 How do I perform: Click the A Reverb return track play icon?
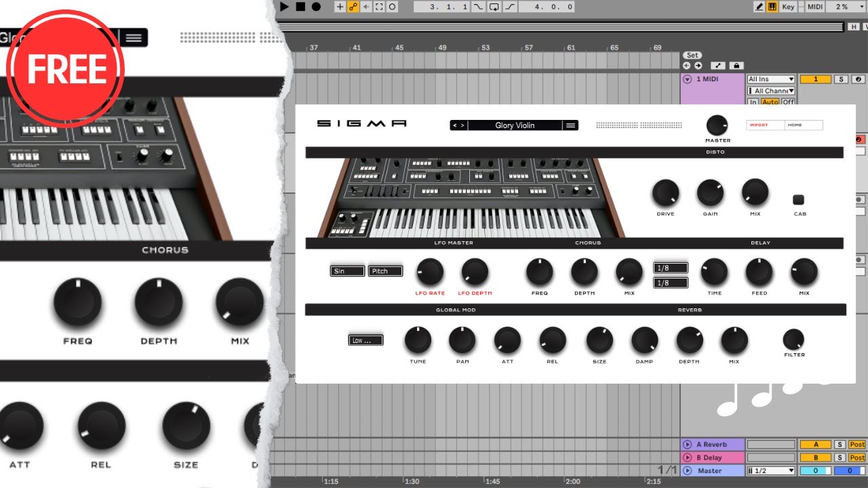click(x=687, y=445)
